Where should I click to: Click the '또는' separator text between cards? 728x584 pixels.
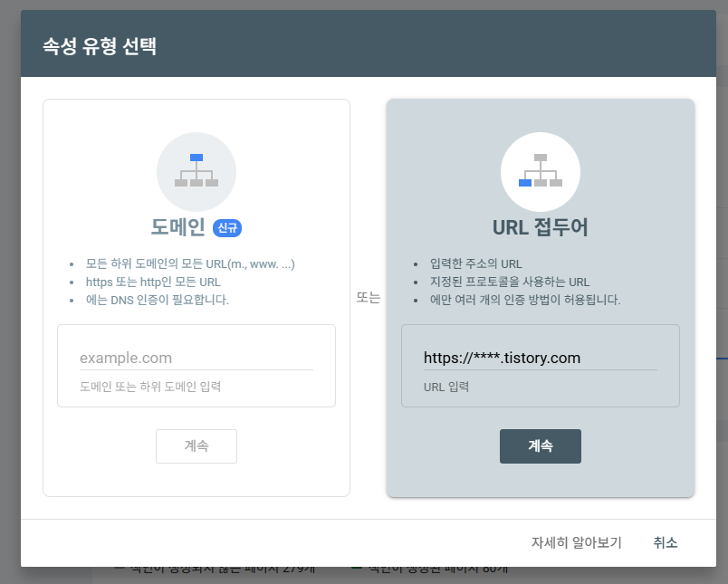(x=369, y=298)
